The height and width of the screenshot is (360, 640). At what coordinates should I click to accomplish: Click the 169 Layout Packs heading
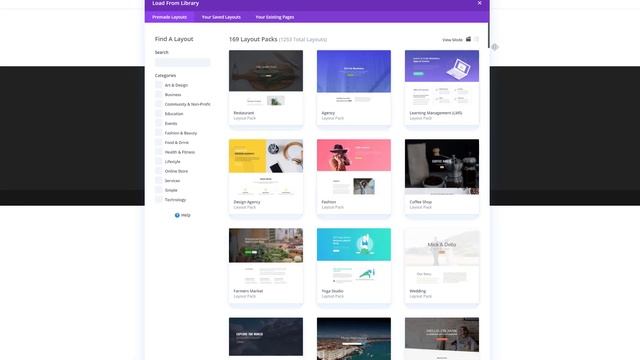coord(253,39)
